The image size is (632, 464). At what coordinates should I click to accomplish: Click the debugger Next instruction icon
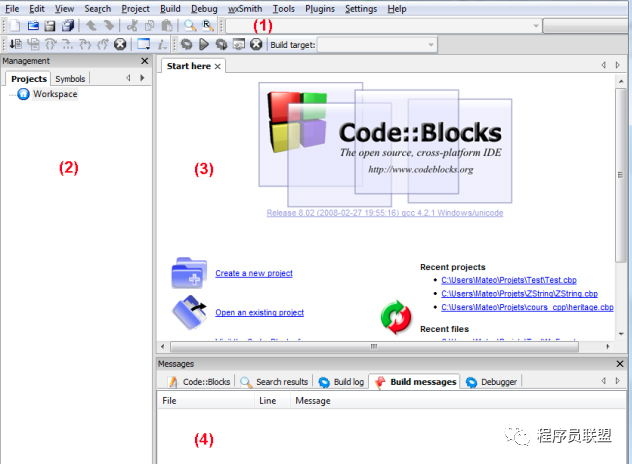(x=67, y=44)
